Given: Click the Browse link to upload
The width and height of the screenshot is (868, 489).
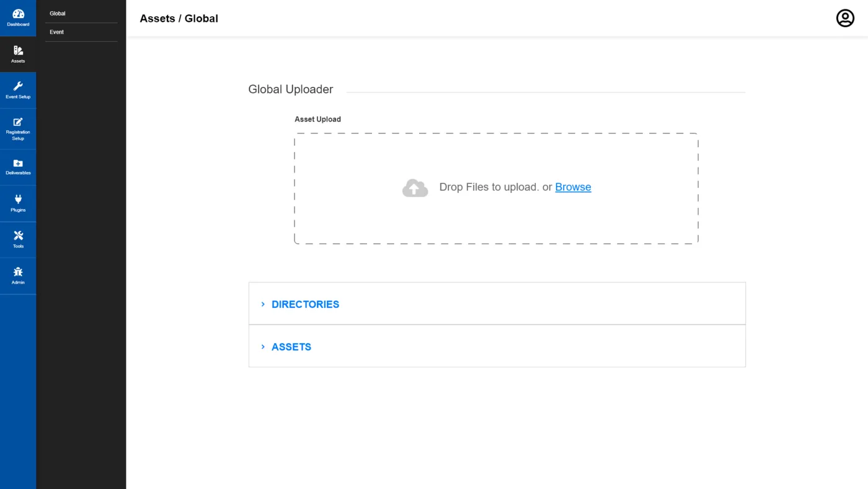Looking at the screenshot, I should (x=573, y=187).
